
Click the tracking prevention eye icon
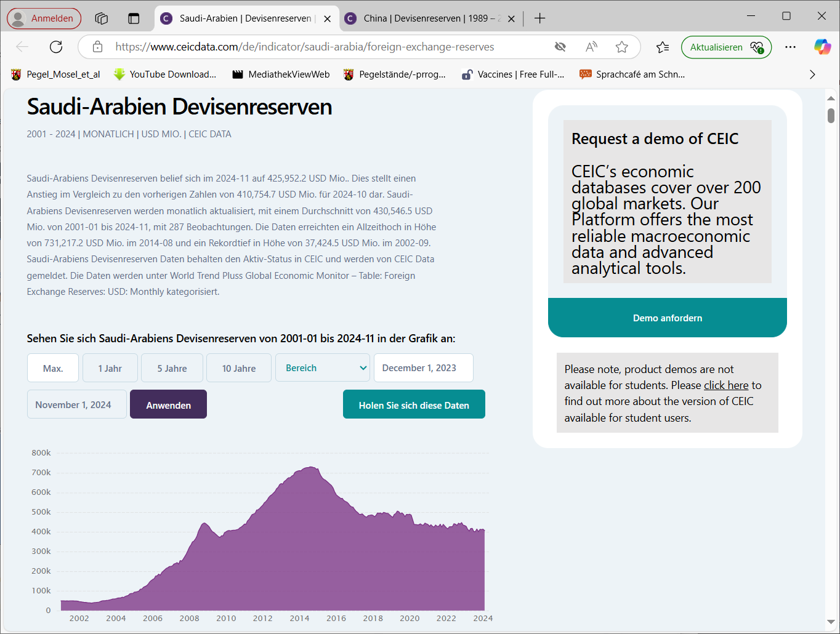pos(560,47)
